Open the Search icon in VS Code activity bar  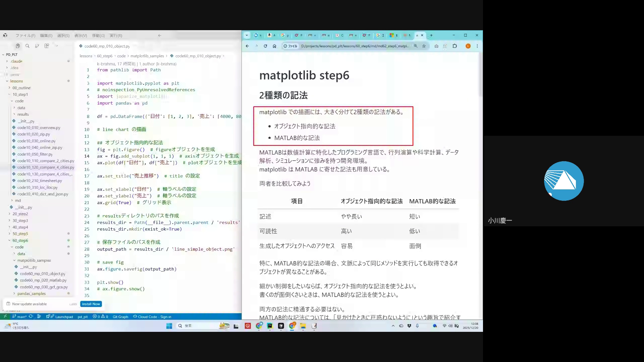click(x=28, y=46)
